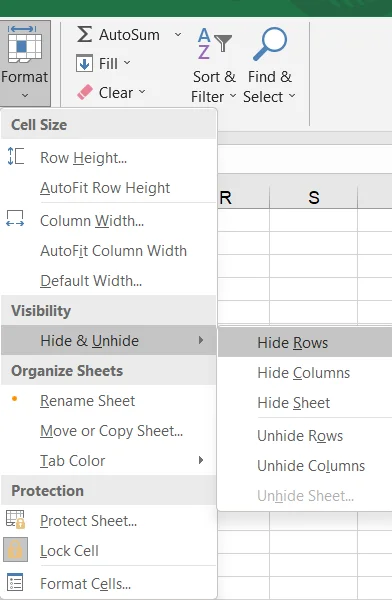The height and width of the screenshot is (600, 392).
Task: Select Move or Copy Sheet...
Action: tap(109, 431)
